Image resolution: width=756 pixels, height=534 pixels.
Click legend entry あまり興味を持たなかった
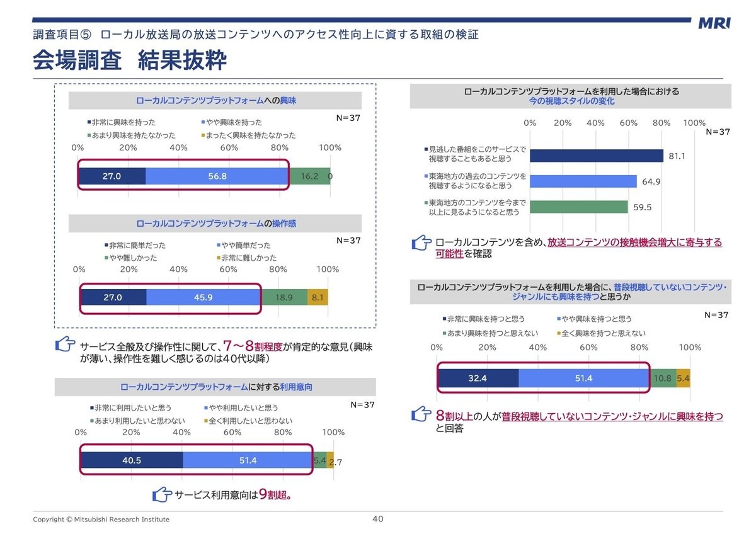click(x=131, y=135)
